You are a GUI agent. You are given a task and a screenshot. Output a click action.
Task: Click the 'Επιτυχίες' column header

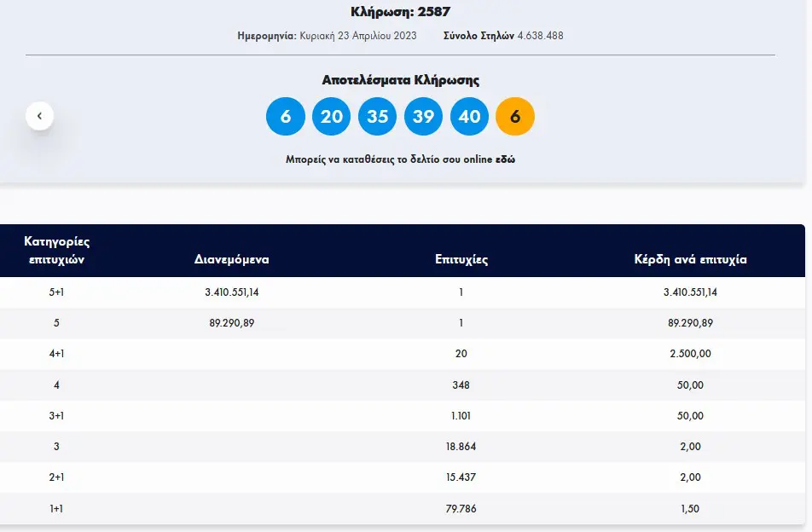461,259
